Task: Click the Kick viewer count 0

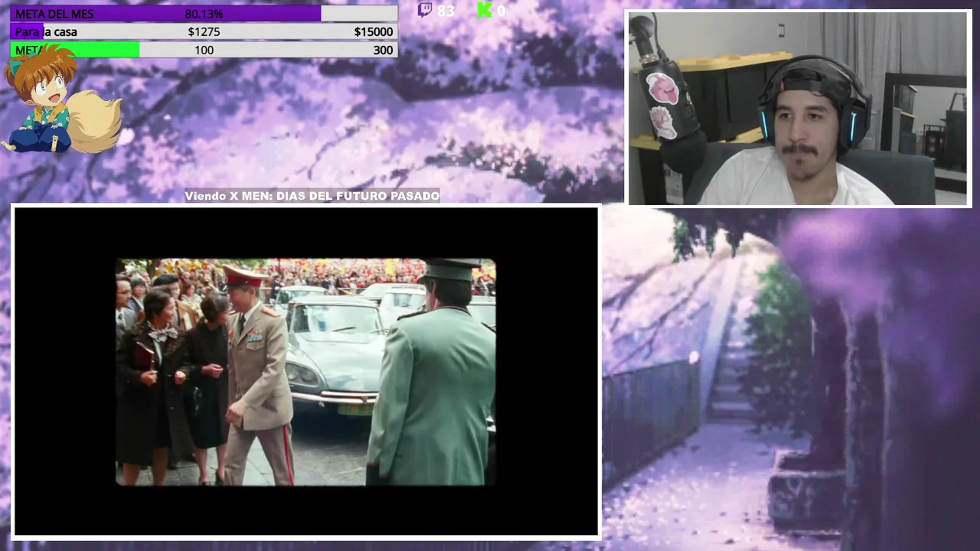Action: click(501, 11)
